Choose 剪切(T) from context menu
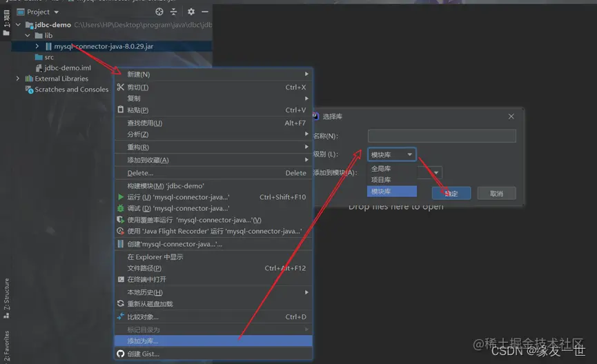The width and height of the screenshot is (597, 364). (213, 87)
